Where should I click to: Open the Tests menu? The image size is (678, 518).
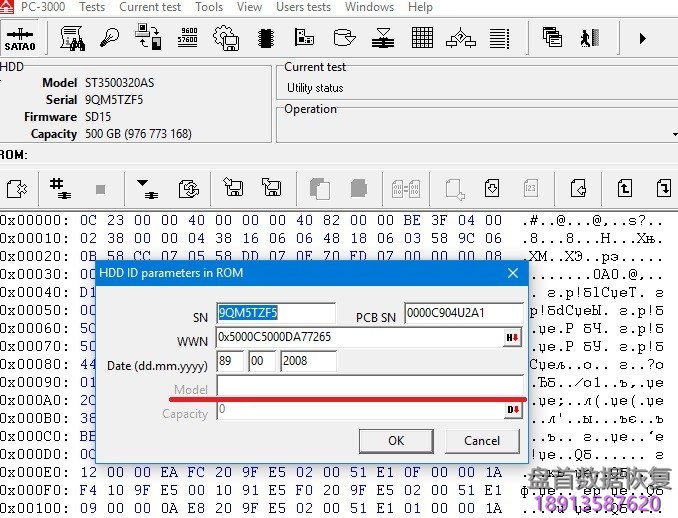coord(92,7)
